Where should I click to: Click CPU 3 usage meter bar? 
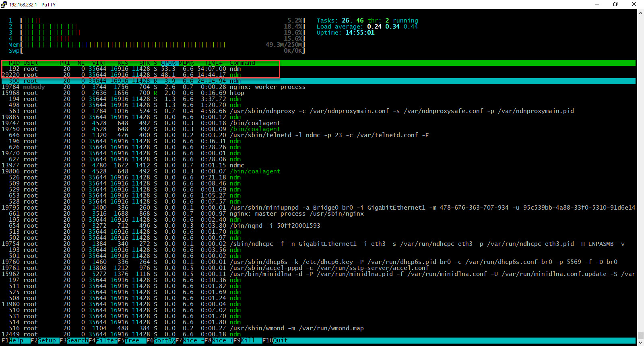coord(163,33)
